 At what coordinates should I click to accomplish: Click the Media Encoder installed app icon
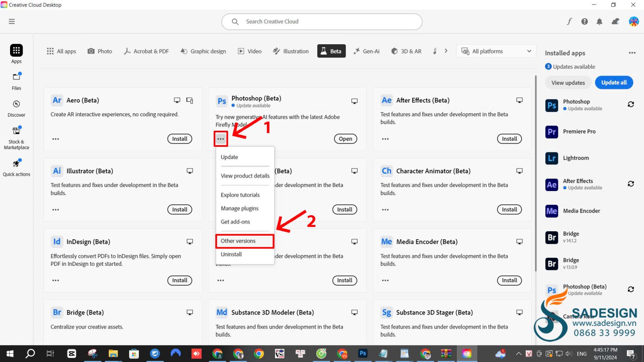coord(552,211)
